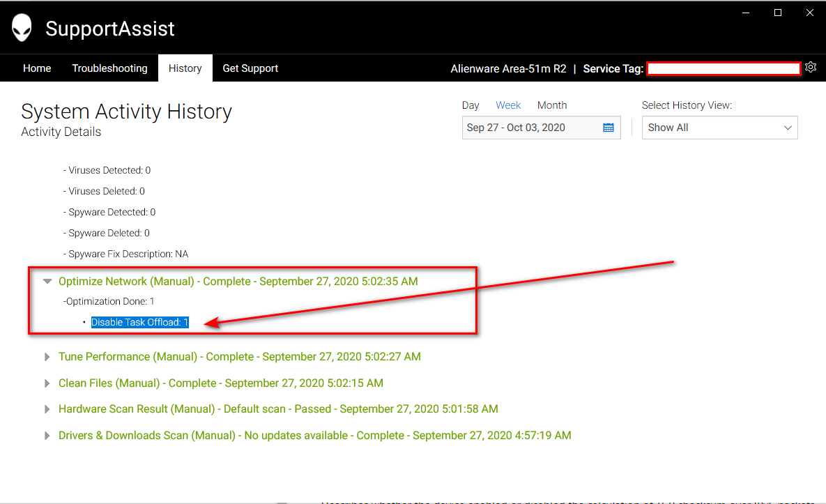The image size is (826, 504).
Task: Switch history range to Month
Action: tap(552, 105)
